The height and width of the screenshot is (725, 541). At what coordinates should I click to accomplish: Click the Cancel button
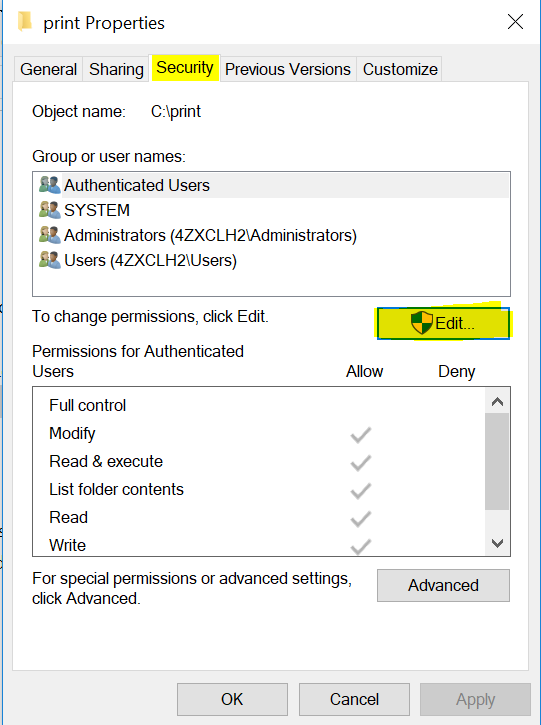[354, 699]
